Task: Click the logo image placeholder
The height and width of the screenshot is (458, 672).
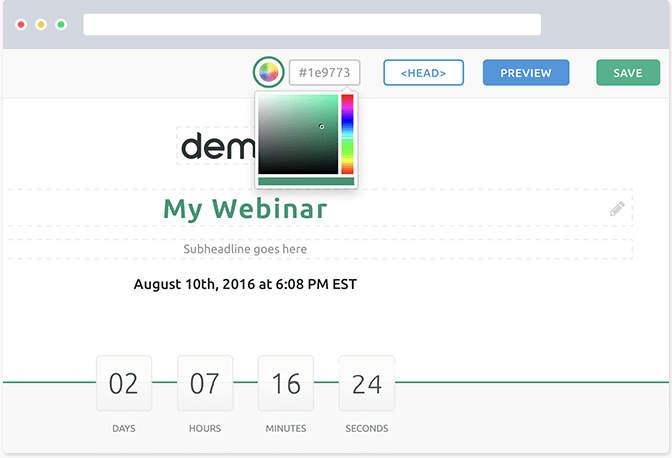Action: pos(216,146)
